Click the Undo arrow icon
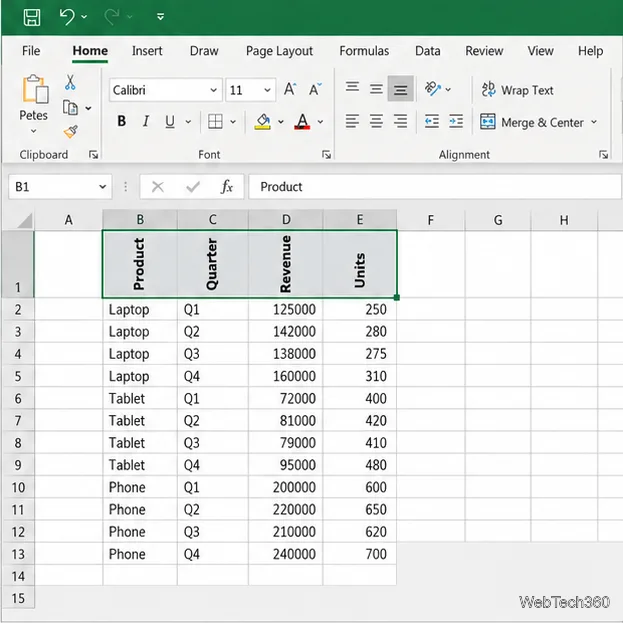 pos(67,17)
